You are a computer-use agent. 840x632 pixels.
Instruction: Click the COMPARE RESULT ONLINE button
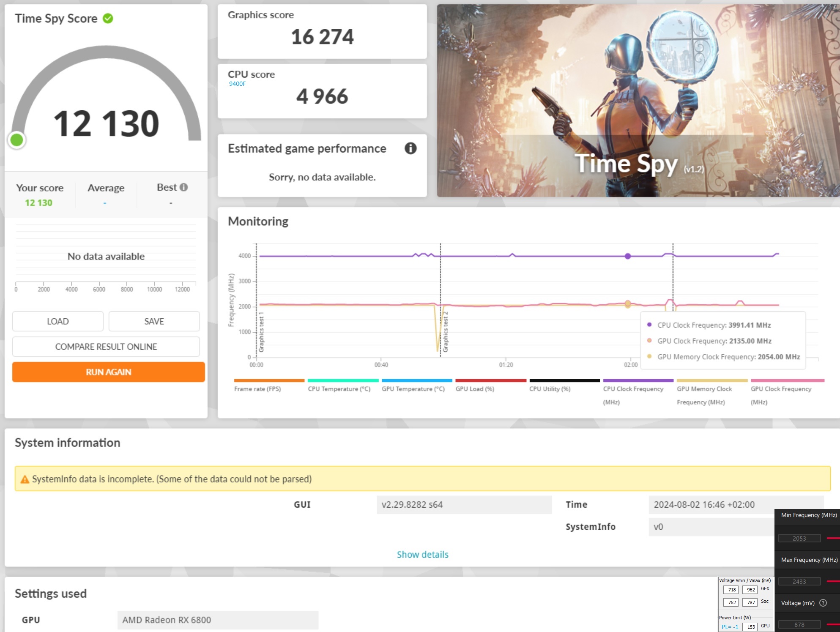(x=106, y=347)
